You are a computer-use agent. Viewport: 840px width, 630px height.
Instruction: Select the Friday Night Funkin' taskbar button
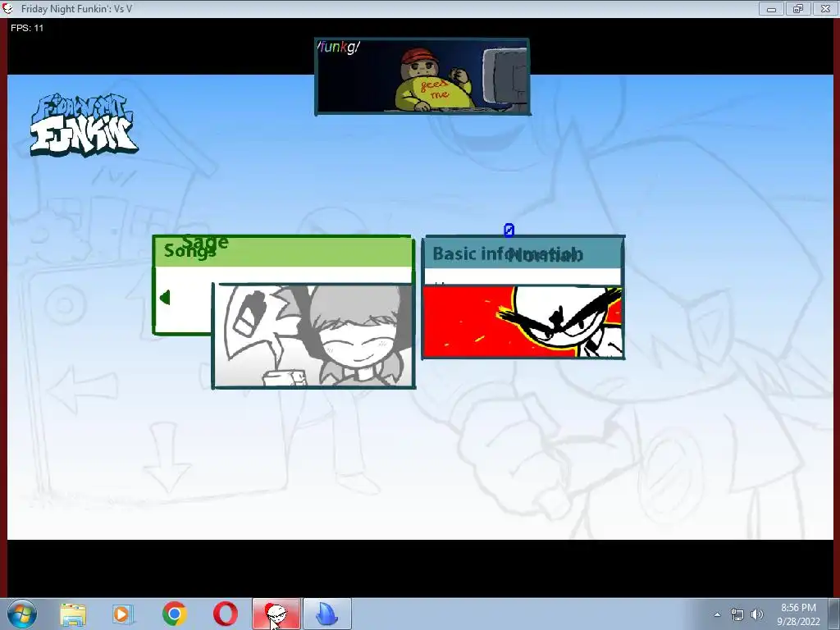(276, 614)
